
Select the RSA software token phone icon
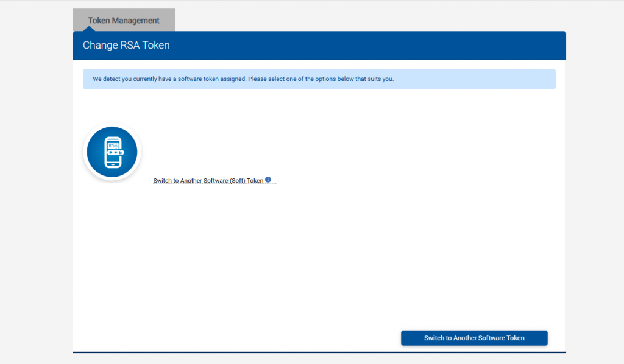[112, 152]
